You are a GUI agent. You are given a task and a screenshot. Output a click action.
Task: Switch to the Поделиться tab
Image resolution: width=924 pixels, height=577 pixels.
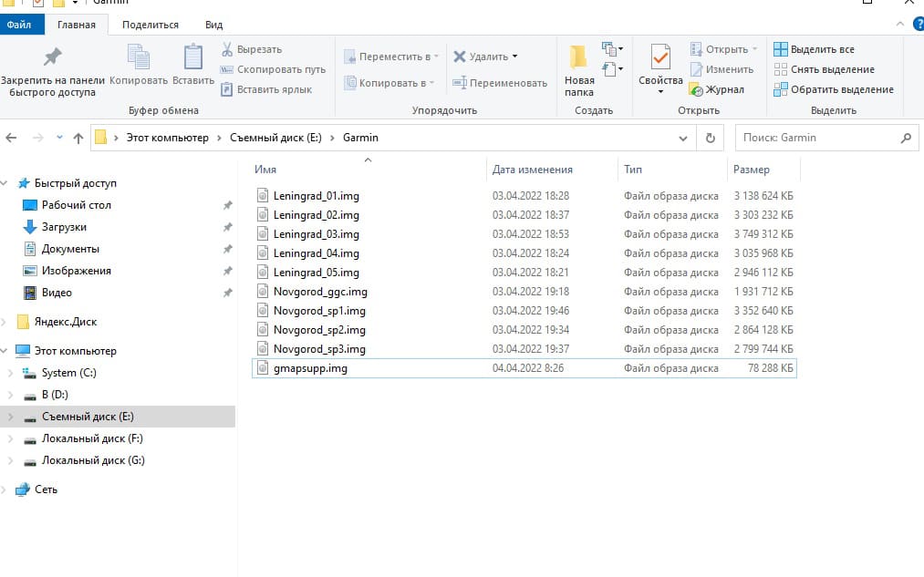coord(151,25)
